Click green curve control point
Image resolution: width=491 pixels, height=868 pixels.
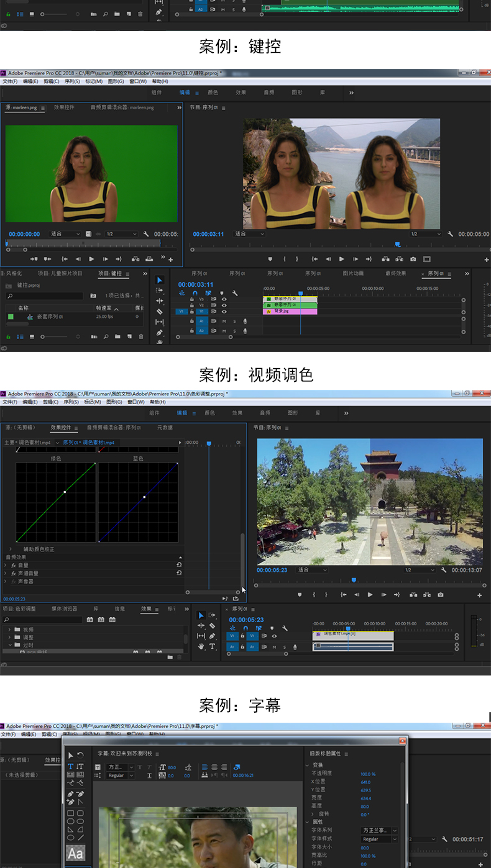[65, 492]
